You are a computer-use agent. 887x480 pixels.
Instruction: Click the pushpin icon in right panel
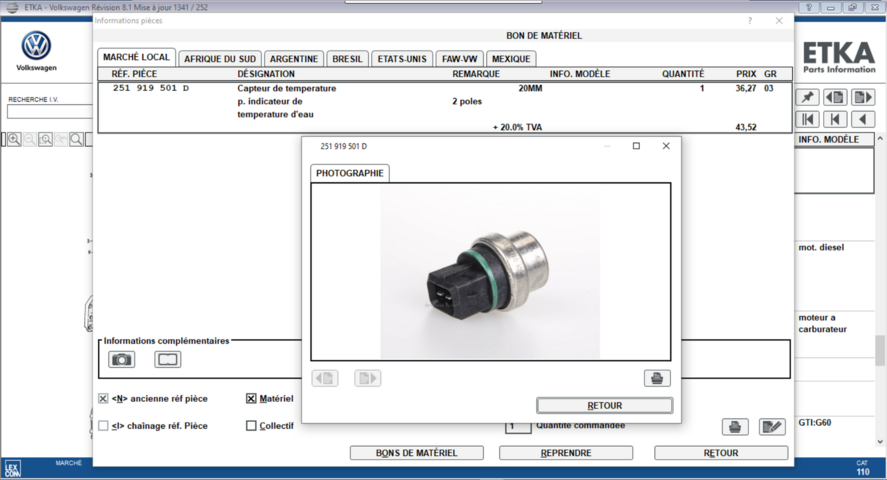tap(807, 97)
